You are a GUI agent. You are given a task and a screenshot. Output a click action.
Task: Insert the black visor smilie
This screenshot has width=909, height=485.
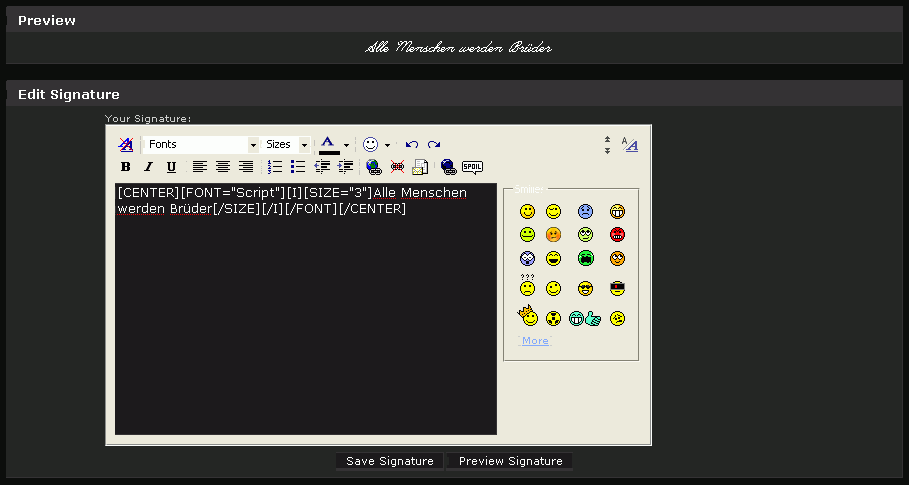tap(617, 288)
